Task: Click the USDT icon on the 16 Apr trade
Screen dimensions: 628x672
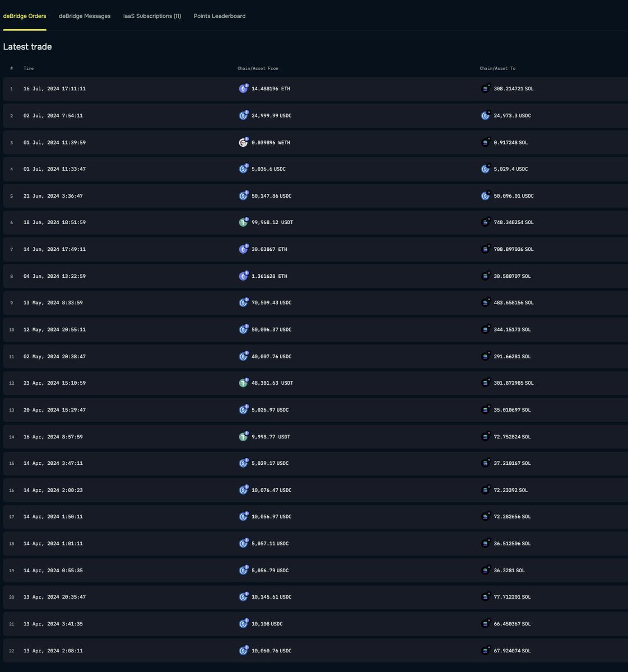Action: (243, 436)
